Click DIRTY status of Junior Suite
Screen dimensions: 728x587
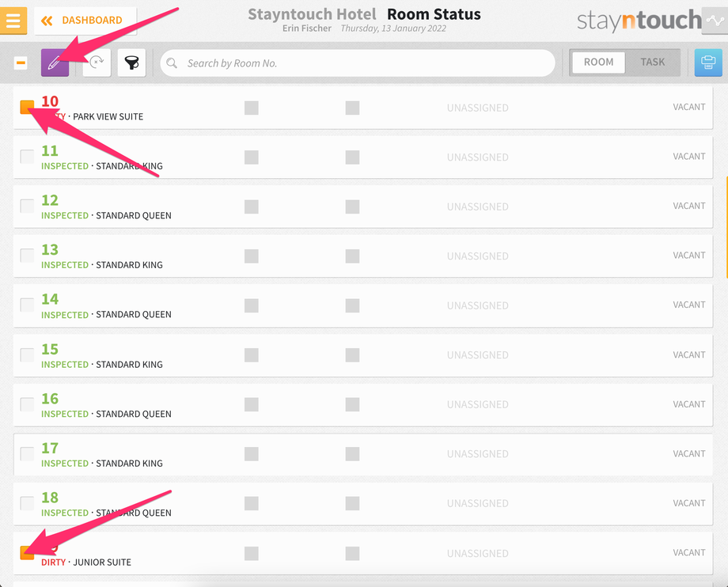tap(53, 562)
